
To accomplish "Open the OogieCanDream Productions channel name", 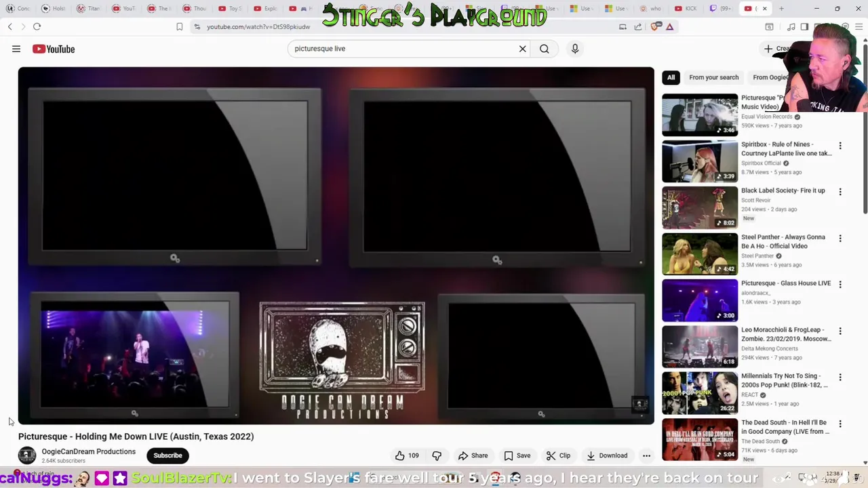I will [88, 451].
